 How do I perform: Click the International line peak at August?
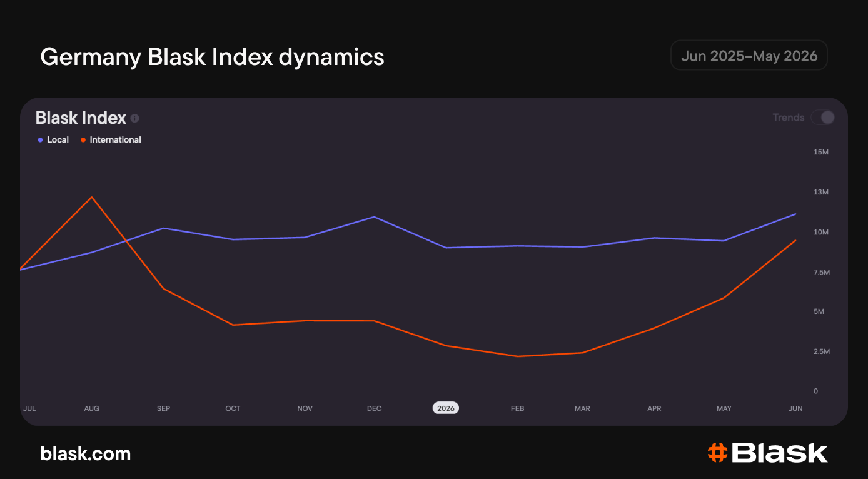92,198
